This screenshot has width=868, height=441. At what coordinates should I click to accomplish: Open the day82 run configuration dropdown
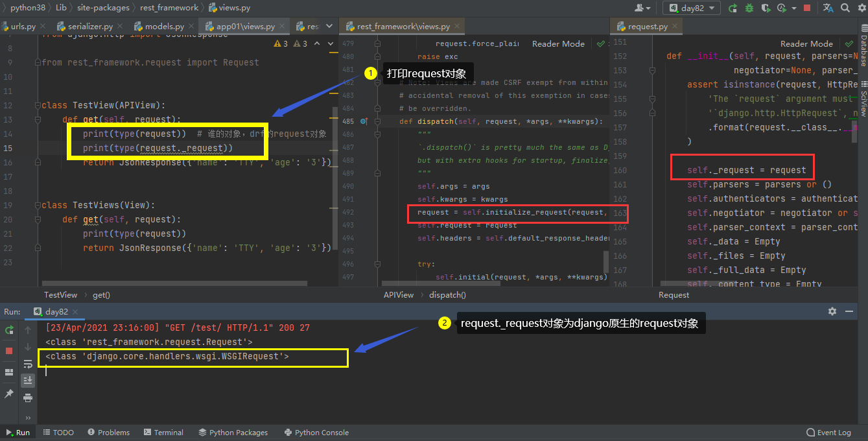tap(691, 8)
